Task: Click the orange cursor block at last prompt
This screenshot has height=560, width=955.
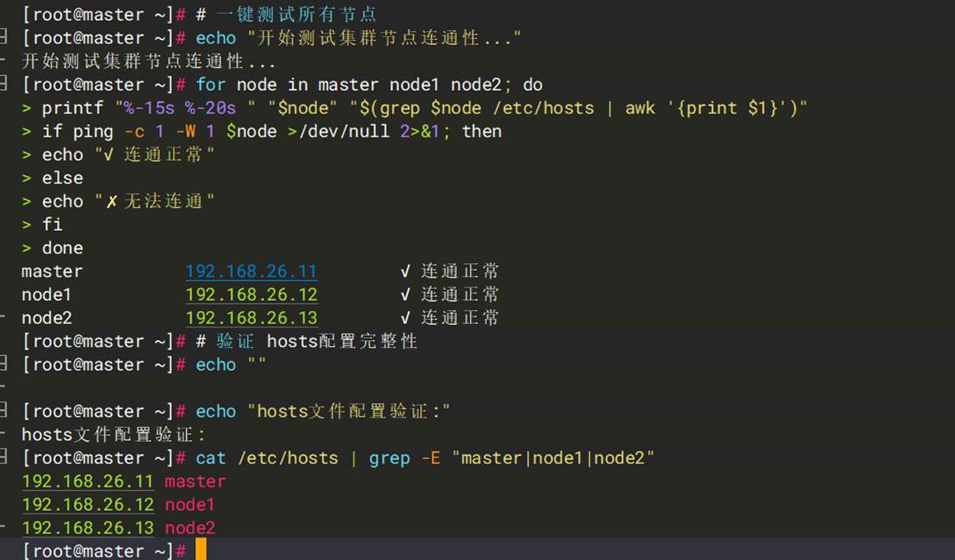Action: tap(201, 549)
